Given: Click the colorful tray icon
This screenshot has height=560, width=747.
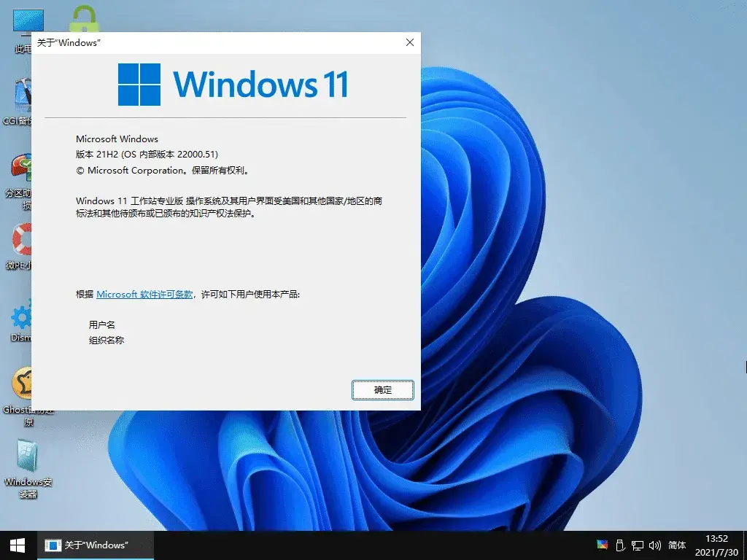Looking at the screenshot, I should pos(602,545).
